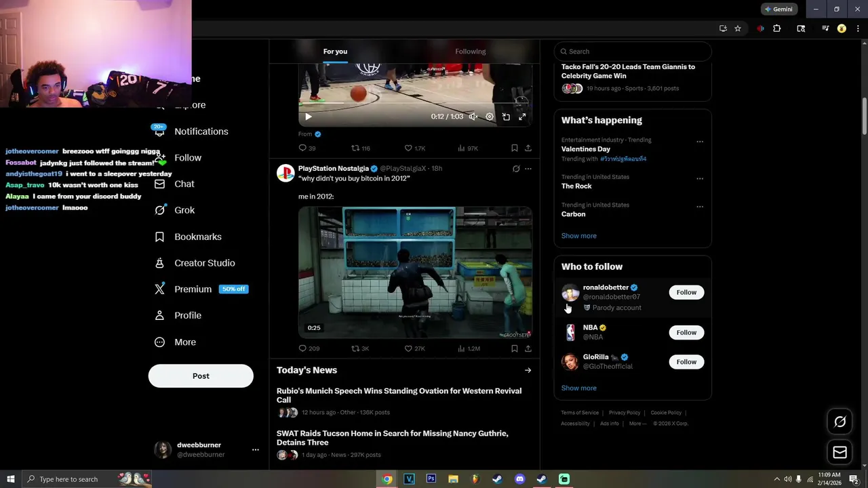Seek on the video progress bar
Screen dimensions: 868x488
pyautogui.click(x=415, y=103)
